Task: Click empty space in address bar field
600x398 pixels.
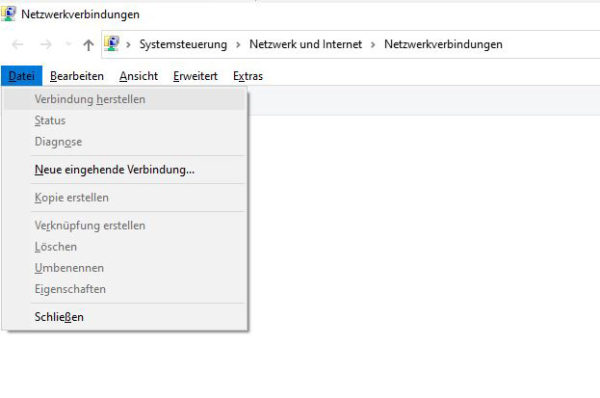Action: (551, 44)
